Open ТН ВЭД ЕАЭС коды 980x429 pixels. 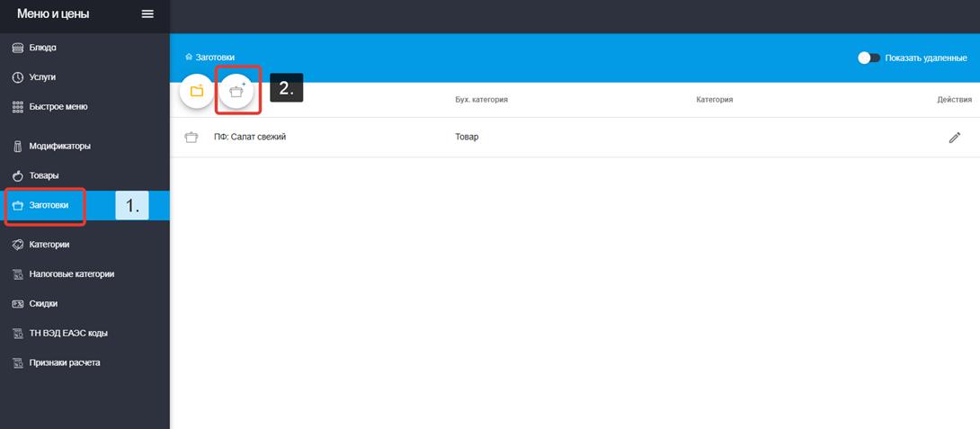(x=67, y=334)
